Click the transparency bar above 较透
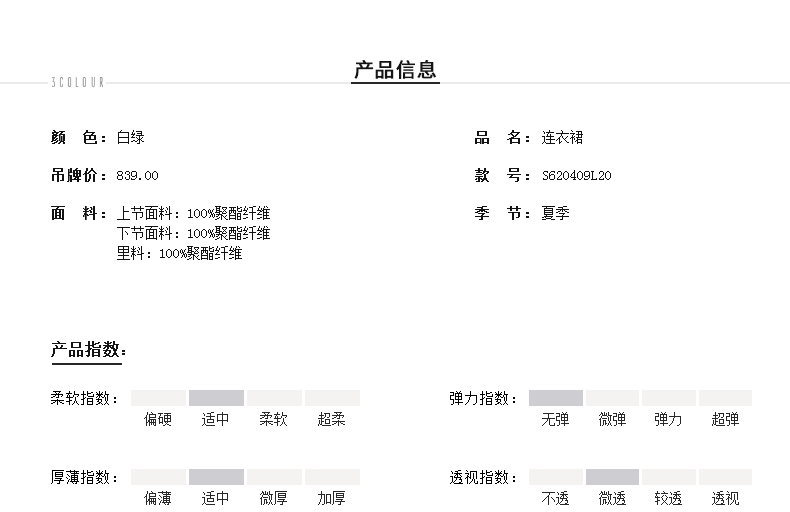Screen dimensions: 790x512 click(669, 477)
